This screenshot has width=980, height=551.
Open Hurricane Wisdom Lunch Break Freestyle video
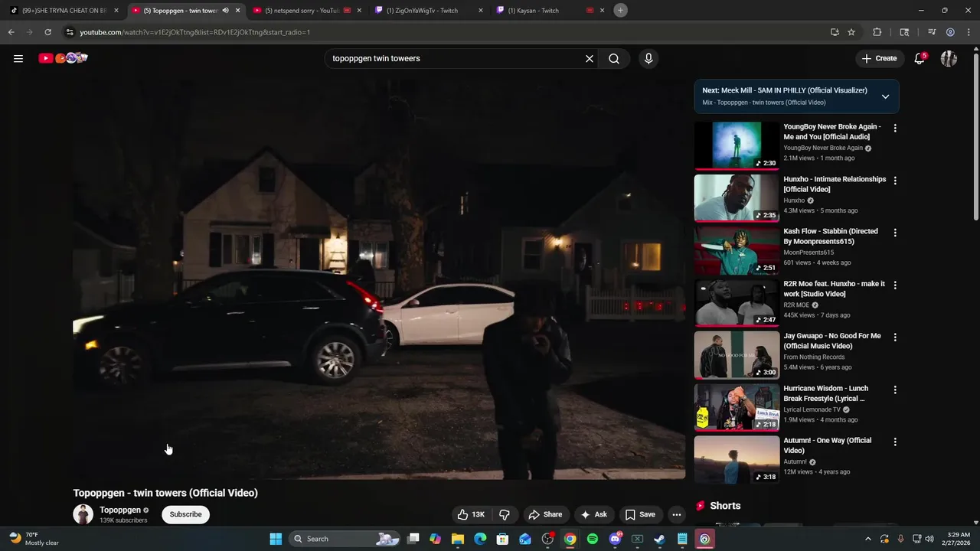pos(826,393)
